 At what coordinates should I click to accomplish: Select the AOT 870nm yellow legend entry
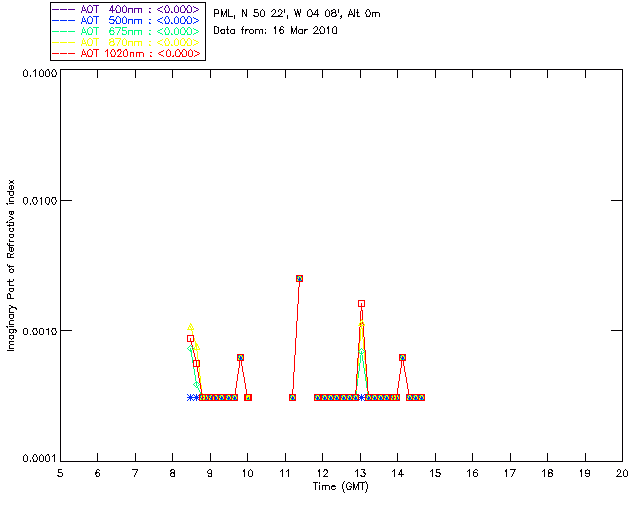(126, 42)
